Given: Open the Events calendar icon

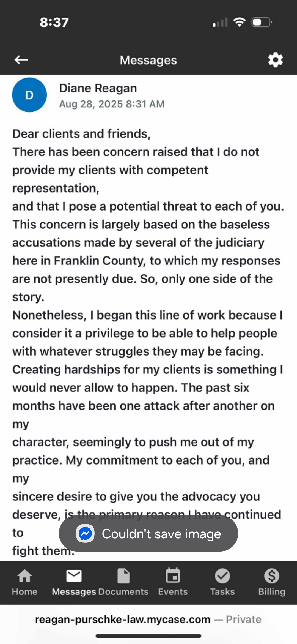Looking at the screenshot, I should [173, 576].
